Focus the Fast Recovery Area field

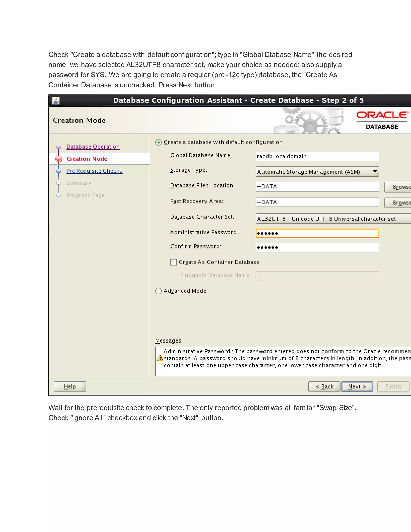pos(317,202)
